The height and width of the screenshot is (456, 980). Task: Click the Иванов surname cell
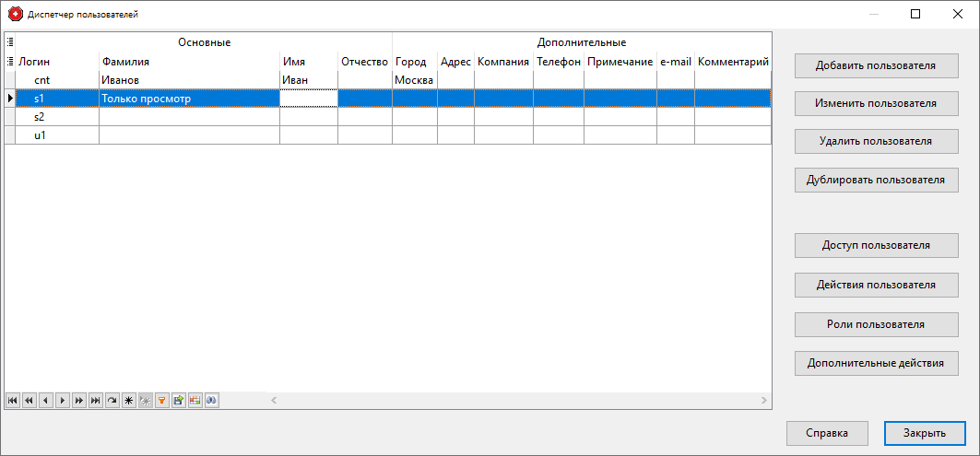point(189,80)
